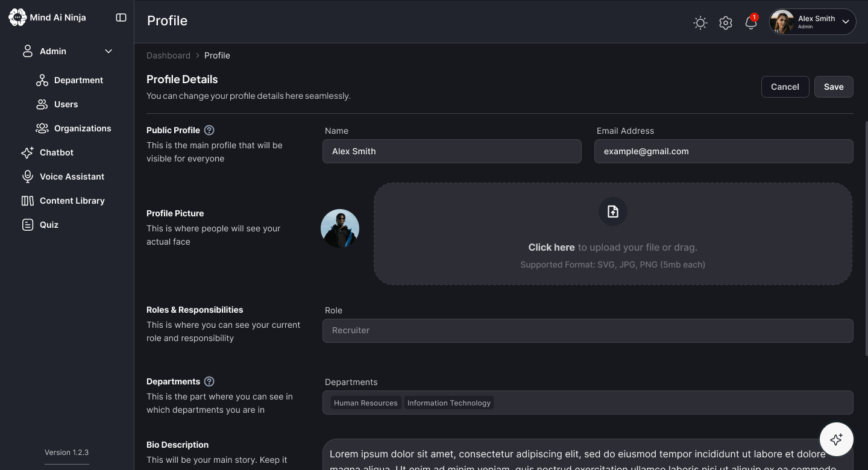Click the Quiz document icon

pos(28,225)
